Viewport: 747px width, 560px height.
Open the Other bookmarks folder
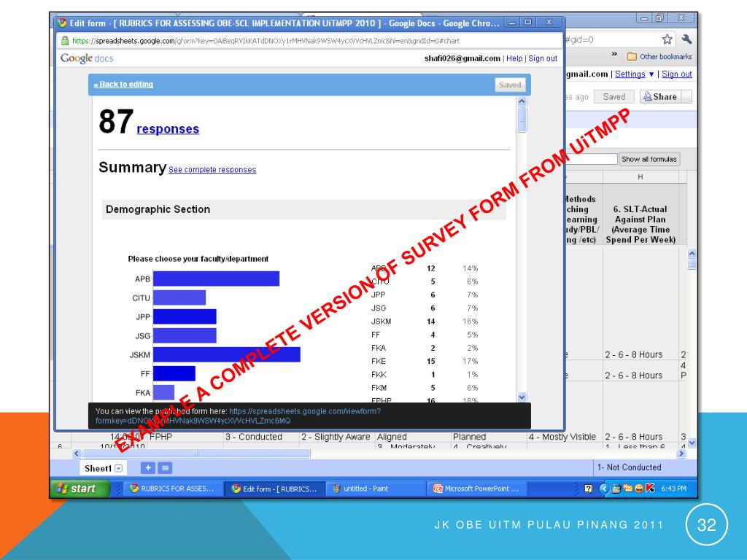click(x=659, y=56)
